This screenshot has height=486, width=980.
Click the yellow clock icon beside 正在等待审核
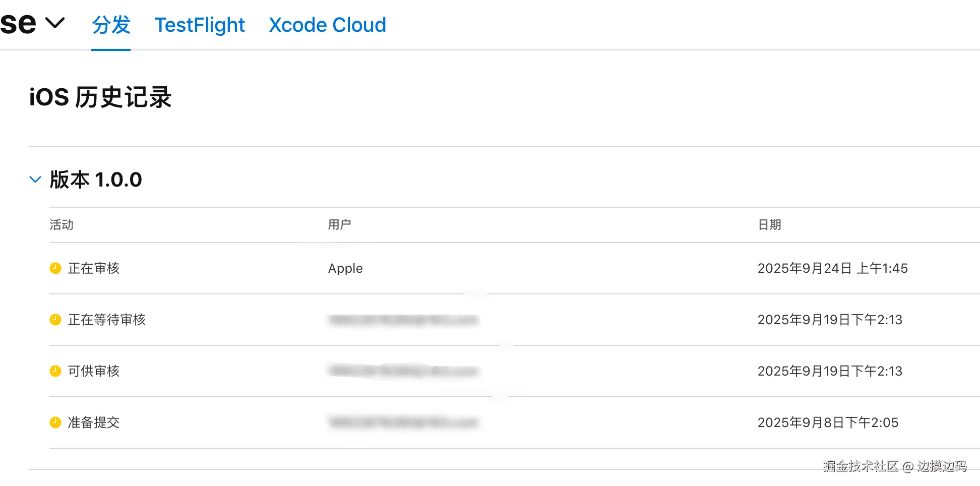tap(55, 320)
